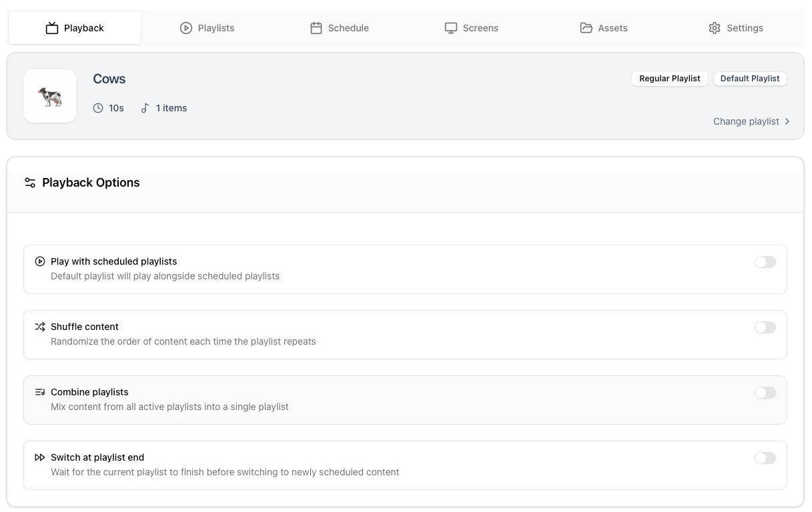
Task: Click the Change playlist link
Action: coord(746,121)
